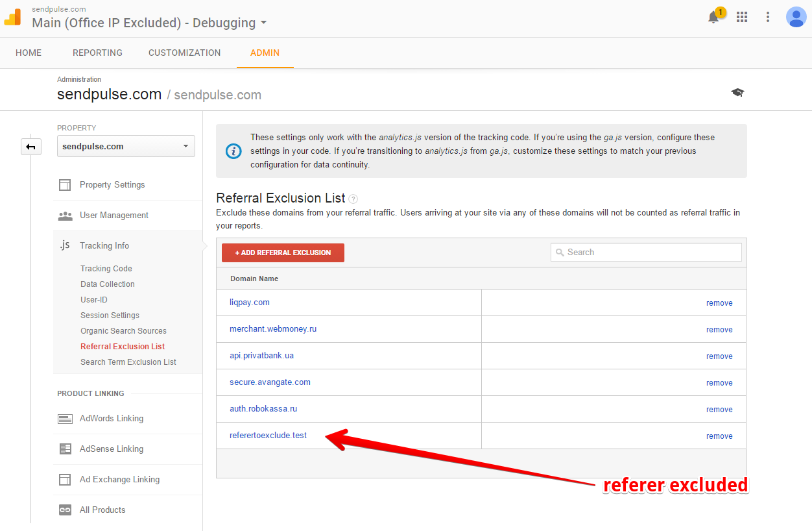Open AdSense Linking
812x531 pixels.
click(x=112, y=449)
